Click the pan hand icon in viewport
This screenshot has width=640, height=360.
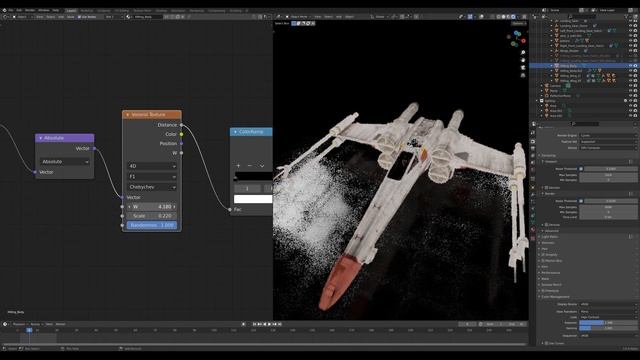523,60
